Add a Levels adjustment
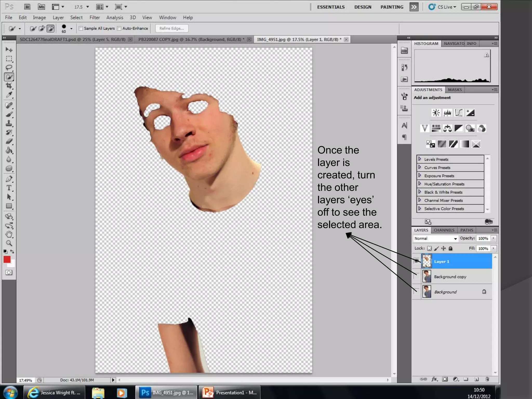This screenshot has height=399, width=532. (x=447, y=113)
